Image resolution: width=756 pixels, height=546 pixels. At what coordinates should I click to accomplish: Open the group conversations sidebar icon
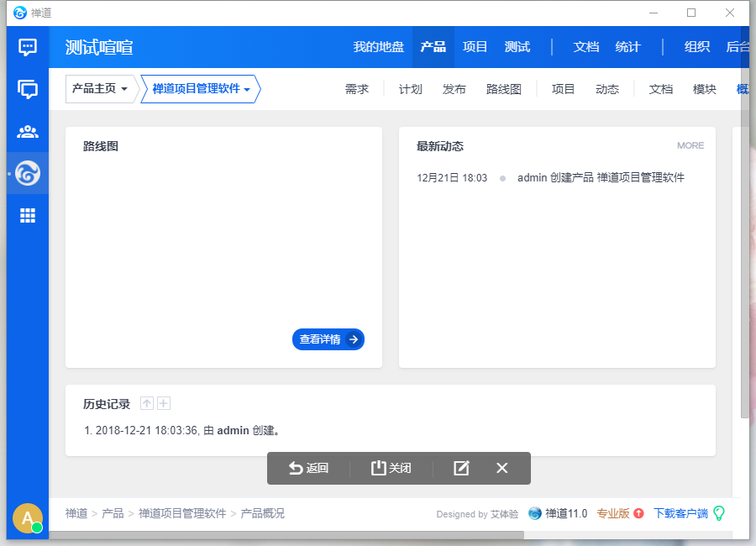(x=28, y=89)
